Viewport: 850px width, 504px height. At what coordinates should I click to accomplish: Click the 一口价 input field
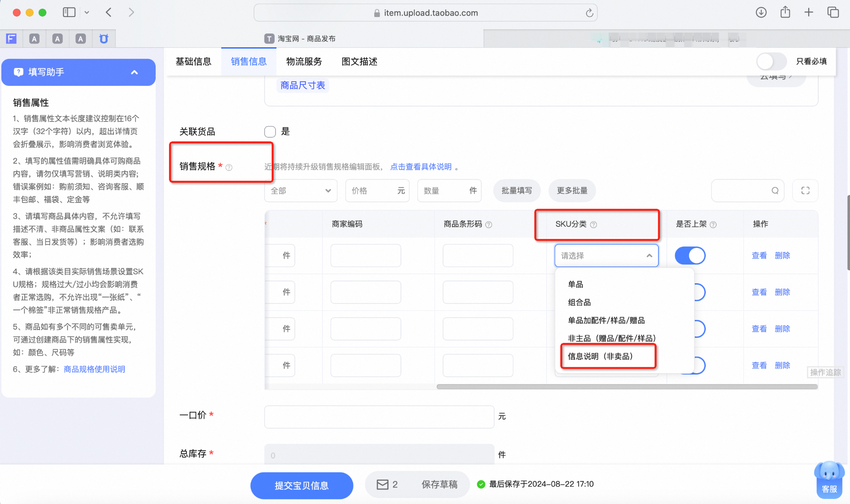pyautogui.click(x=379, y=417)
